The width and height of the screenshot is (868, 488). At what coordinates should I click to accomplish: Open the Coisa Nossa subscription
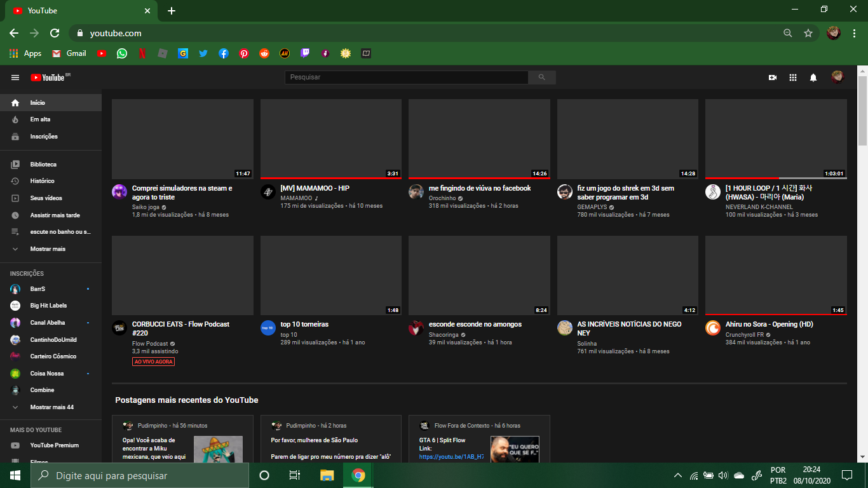51,374
